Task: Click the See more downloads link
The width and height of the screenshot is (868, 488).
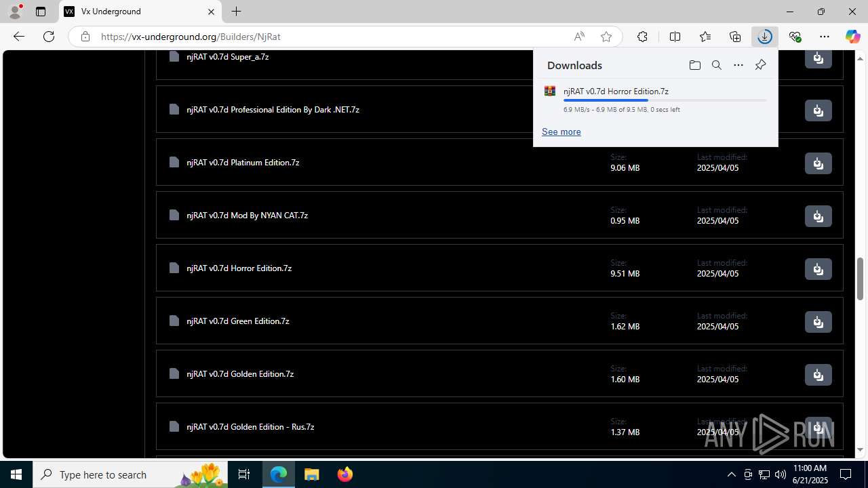Action: point(561,131)
